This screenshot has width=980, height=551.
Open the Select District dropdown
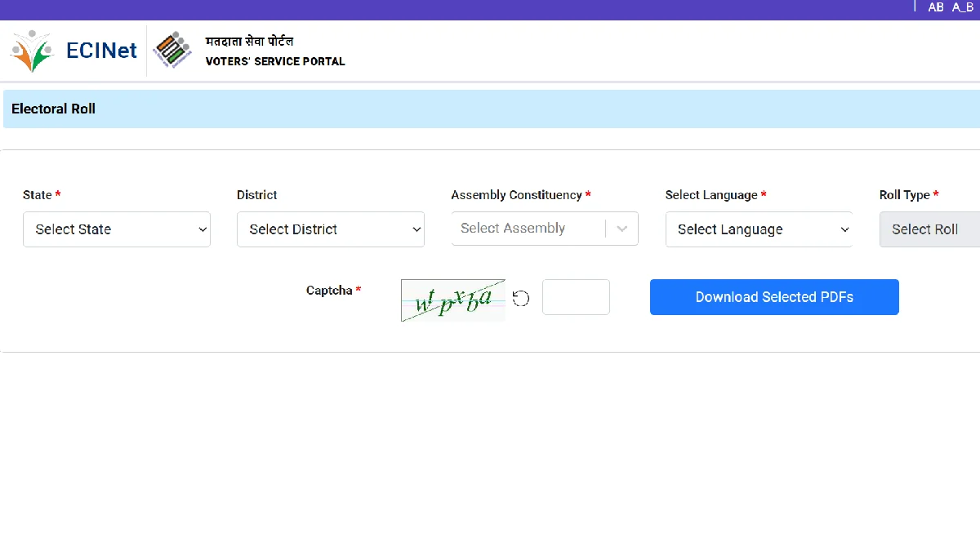point(331,229)
